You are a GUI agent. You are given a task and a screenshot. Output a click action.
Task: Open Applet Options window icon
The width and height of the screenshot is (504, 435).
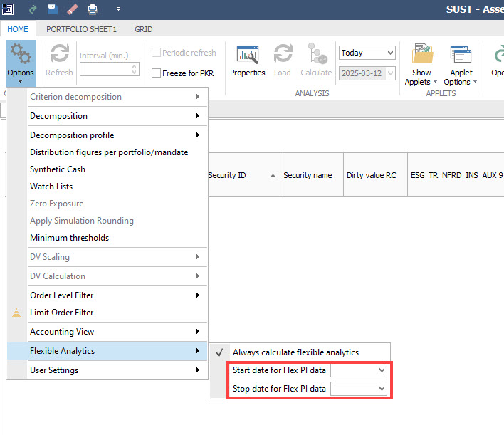[x=461, y=53]
